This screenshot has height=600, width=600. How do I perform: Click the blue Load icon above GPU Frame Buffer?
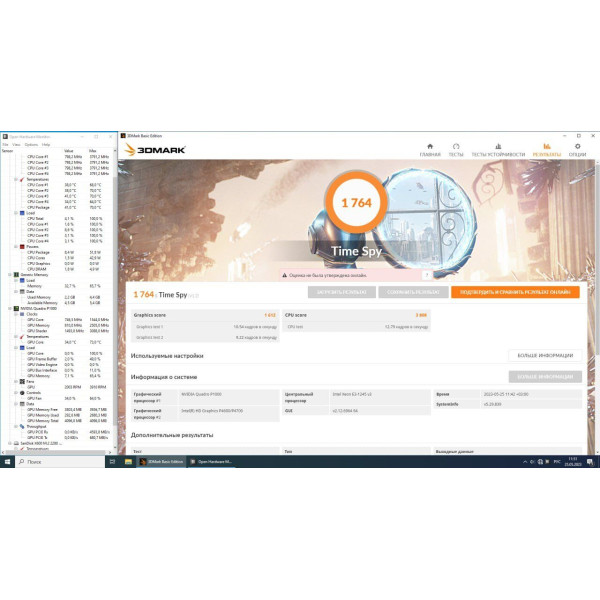click(x=22, y=347)
